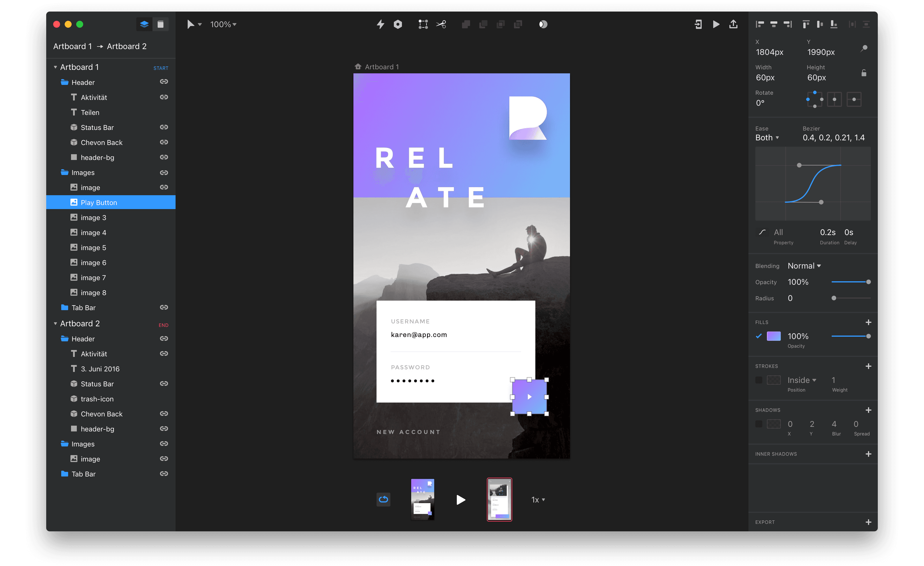Uncheck the fill enabled checkmark

pos(759,336)
